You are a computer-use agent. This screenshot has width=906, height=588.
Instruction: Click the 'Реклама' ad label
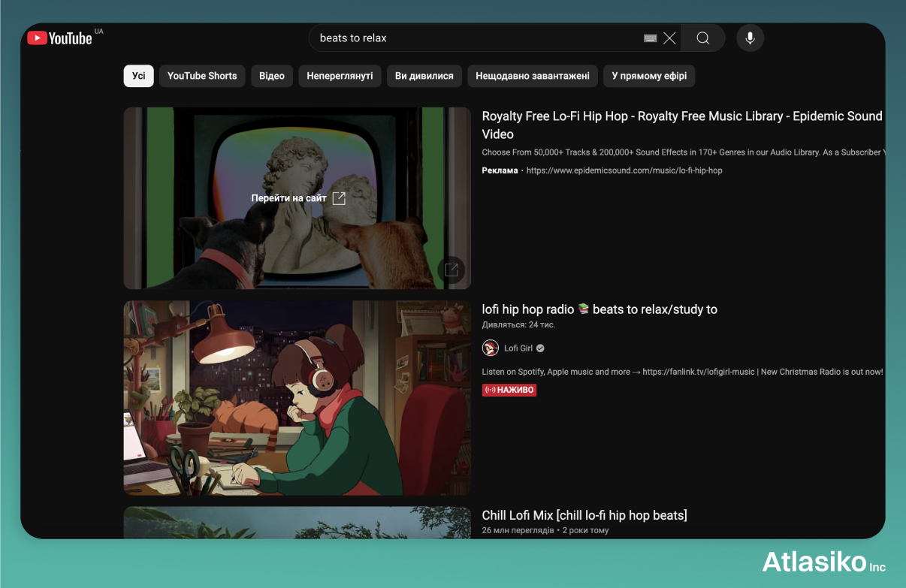coord(500,170)
